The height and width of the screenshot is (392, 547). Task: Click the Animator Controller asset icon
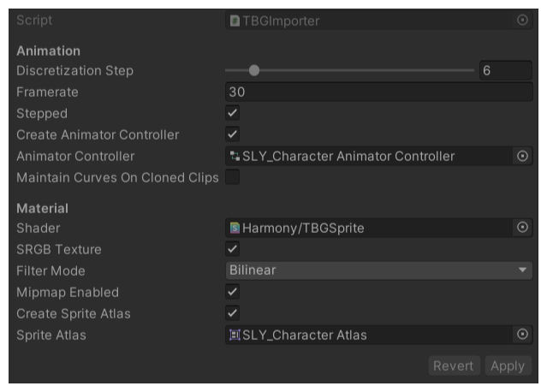(235, 156)
